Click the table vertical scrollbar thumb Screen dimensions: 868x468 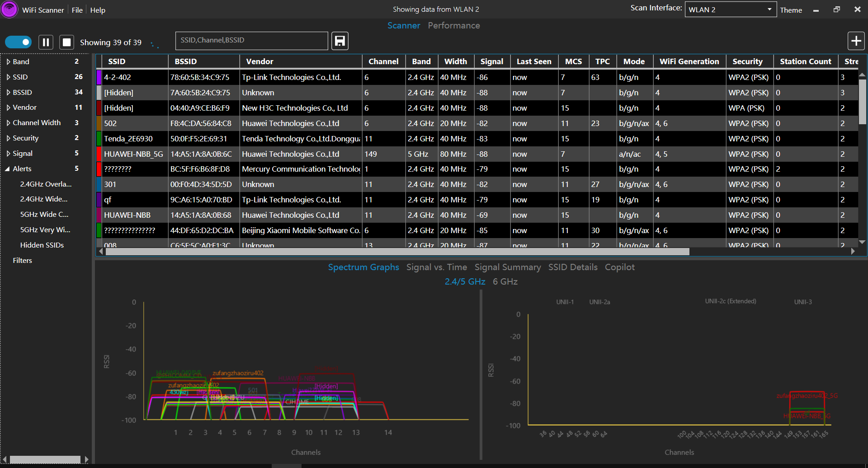862,102
